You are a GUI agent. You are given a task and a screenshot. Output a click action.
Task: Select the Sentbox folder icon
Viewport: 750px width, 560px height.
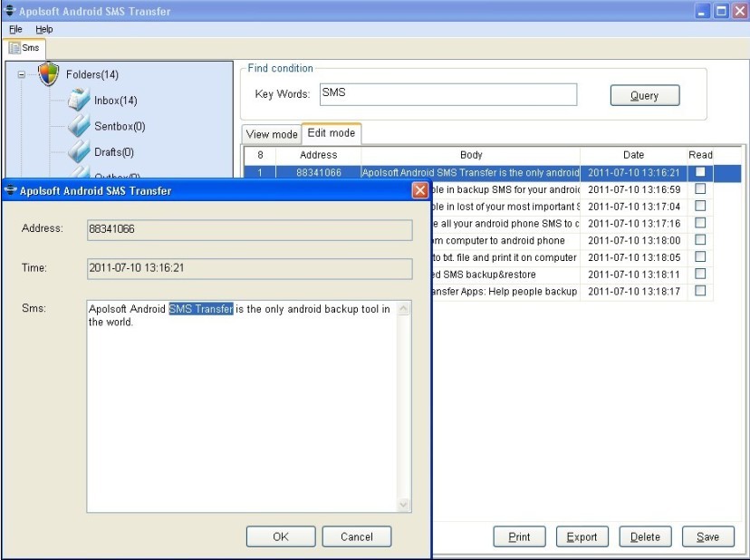click(79, 127)
